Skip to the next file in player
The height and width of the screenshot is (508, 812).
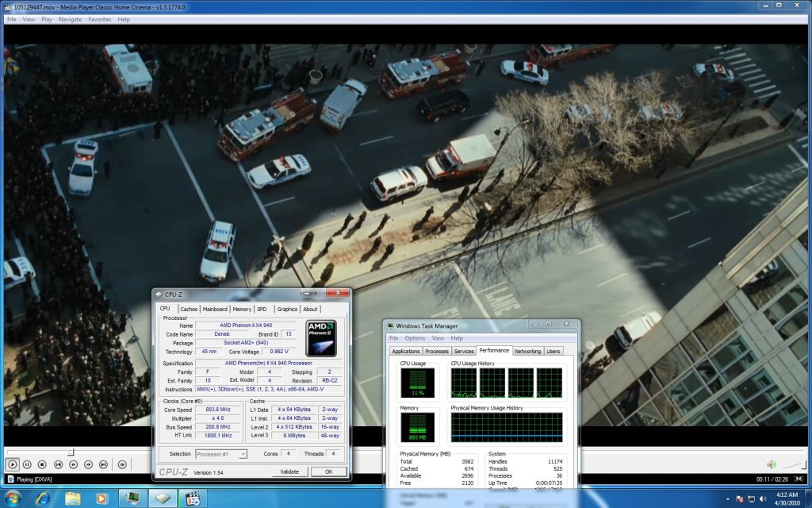(x=104, y=464)
